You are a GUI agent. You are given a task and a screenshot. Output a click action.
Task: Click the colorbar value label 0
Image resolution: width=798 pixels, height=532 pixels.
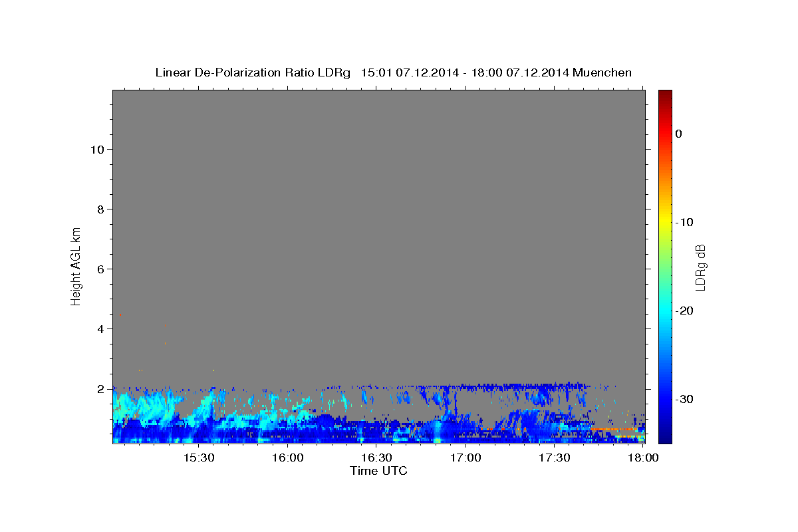click(678, 134)
